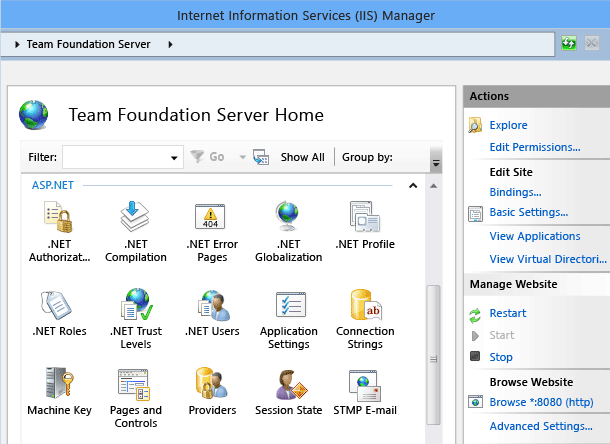Open Bindings link under Edit Site

515,191
